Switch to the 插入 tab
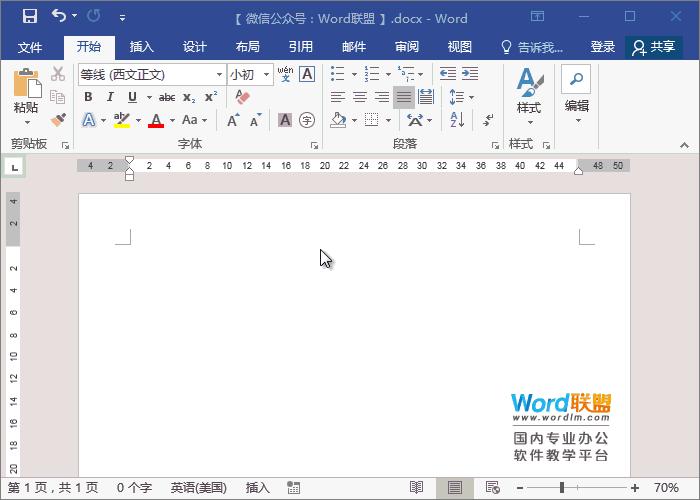Screen dimensions: 700x500 [142, 47]
